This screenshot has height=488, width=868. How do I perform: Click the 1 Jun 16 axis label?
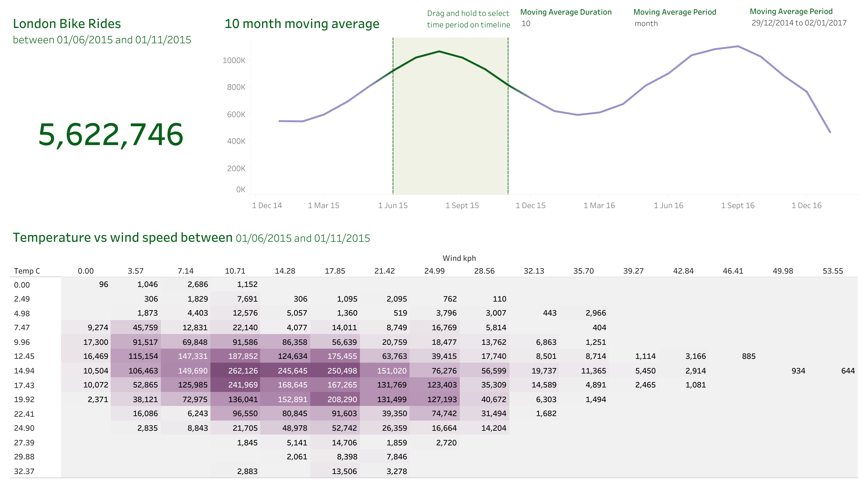coord(668,206)
